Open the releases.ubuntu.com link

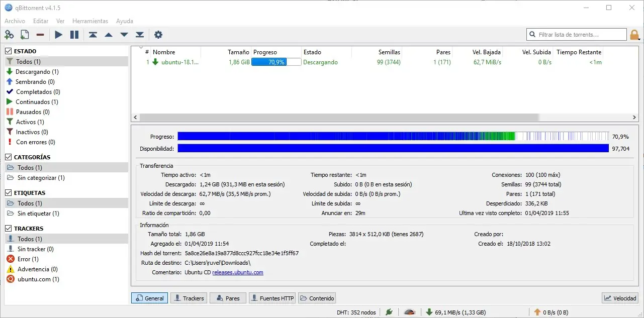point(238,272)
